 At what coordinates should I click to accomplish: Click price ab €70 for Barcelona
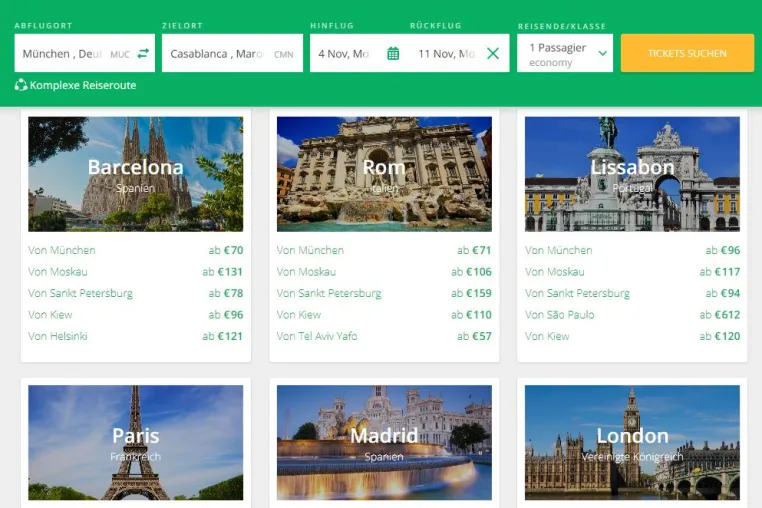(226, 250)
